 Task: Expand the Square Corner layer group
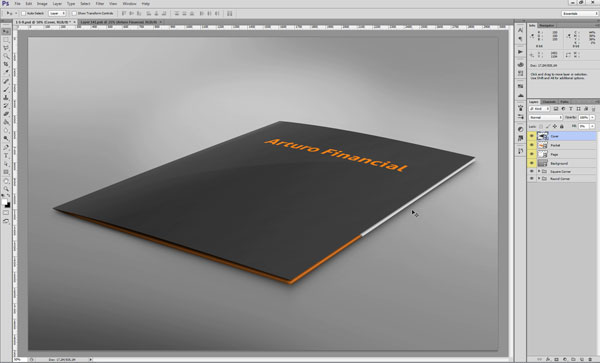539,171
